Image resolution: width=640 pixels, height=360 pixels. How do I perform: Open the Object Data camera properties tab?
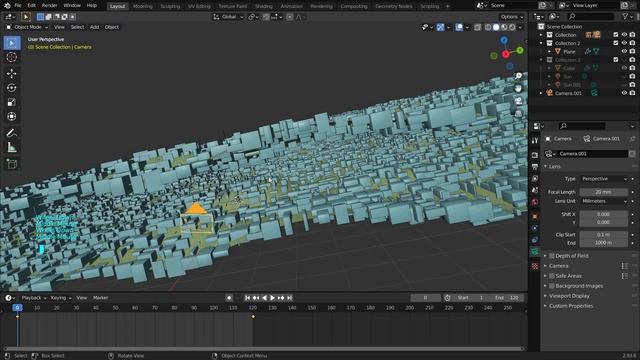point(535,251)
